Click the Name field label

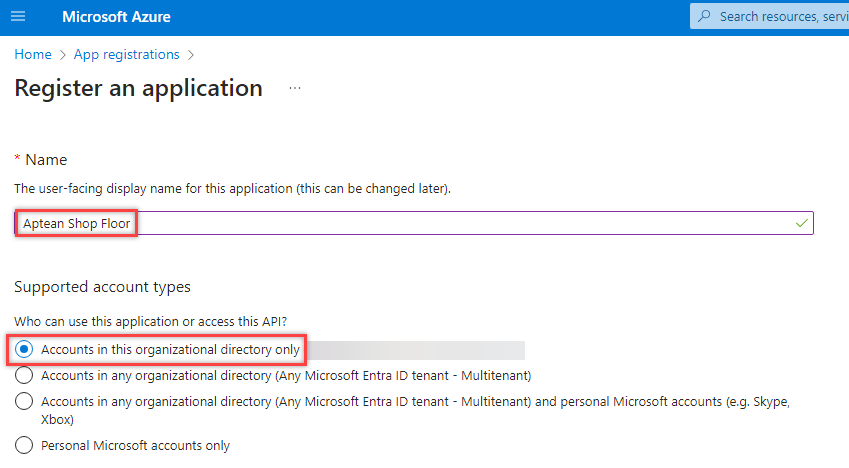click(46, 160)
